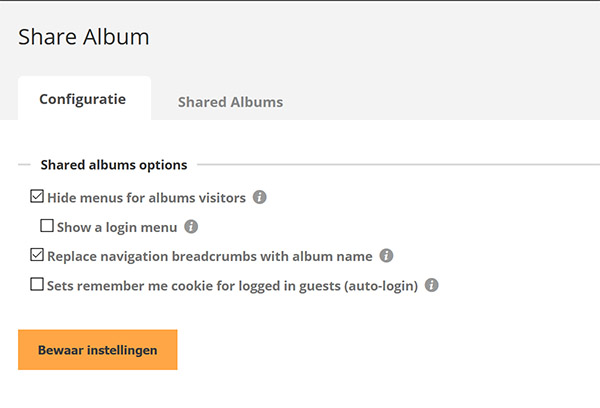Click the gray header area right of Shared Albums tab
This screenshot has width=600, height=408.
click(440, 98)
